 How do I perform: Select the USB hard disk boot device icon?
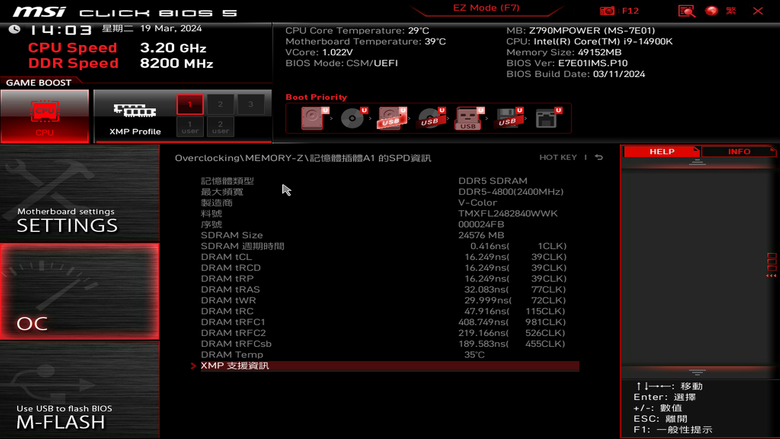(x=391, y=118)
